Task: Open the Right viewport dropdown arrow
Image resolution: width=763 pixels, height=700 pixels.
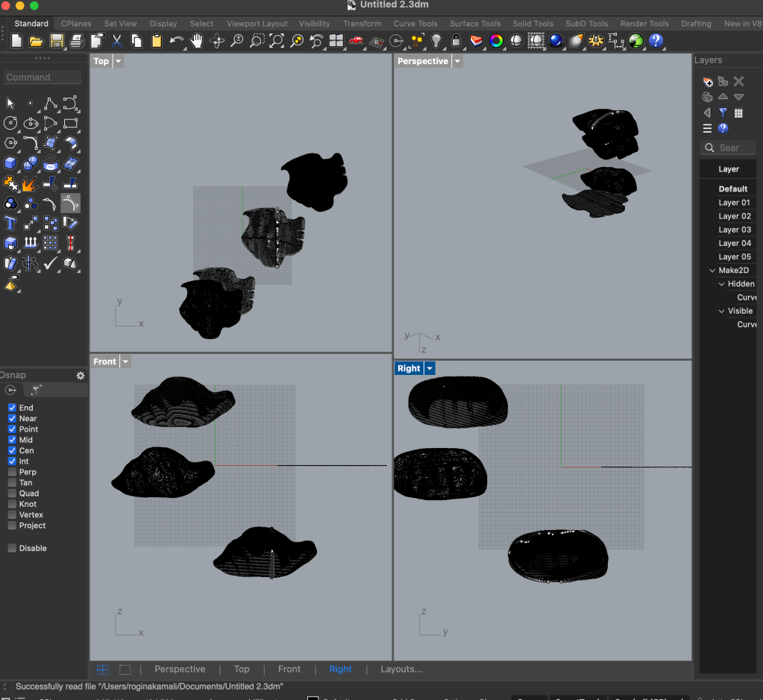Action: (x=430, y=368)
